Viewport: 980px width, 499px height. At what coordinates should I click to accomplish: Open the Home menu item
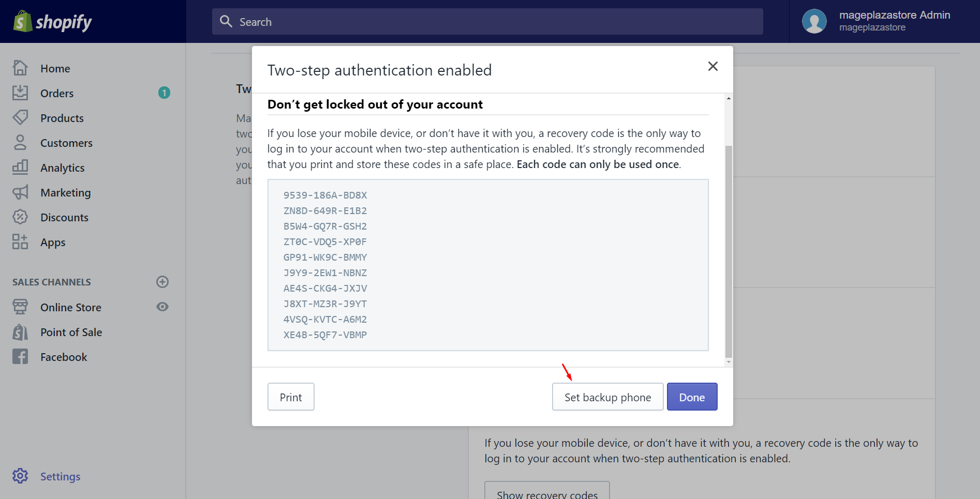[55, 68]
